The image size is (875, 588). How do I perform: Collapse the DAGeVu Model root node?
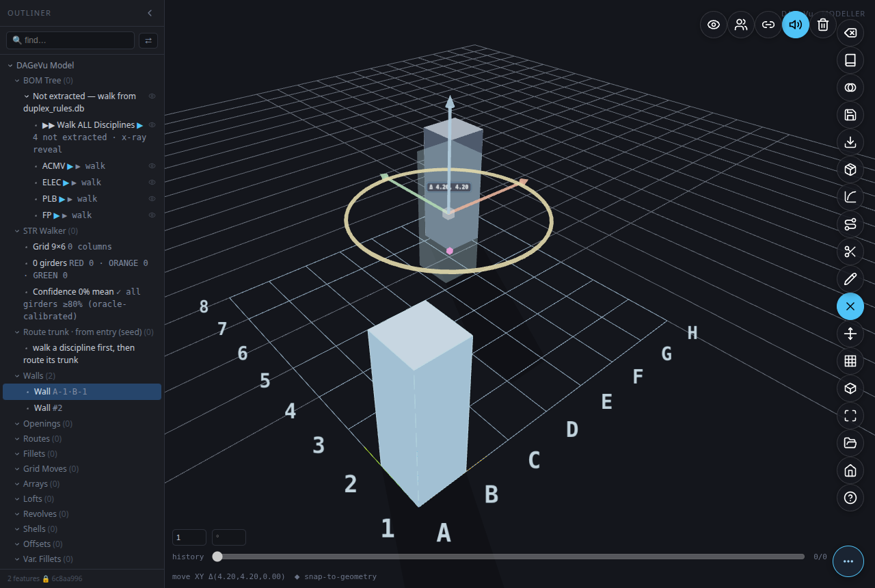point(10,66)
